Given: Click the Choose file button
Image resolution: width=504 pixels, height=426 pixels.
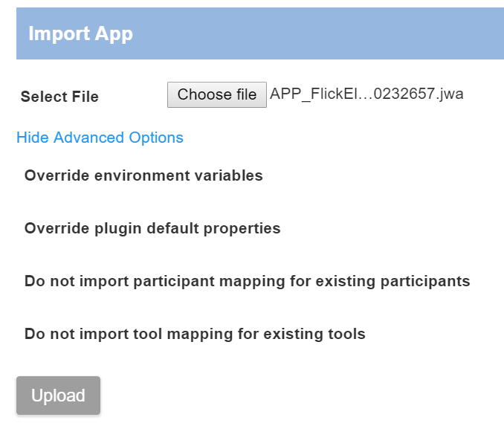Looking at the screenshot, I should [216, 94].
